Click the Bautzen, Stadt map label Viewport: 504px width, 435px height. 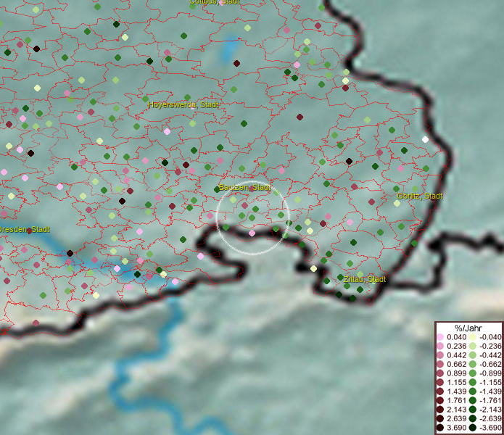point(245,187)
